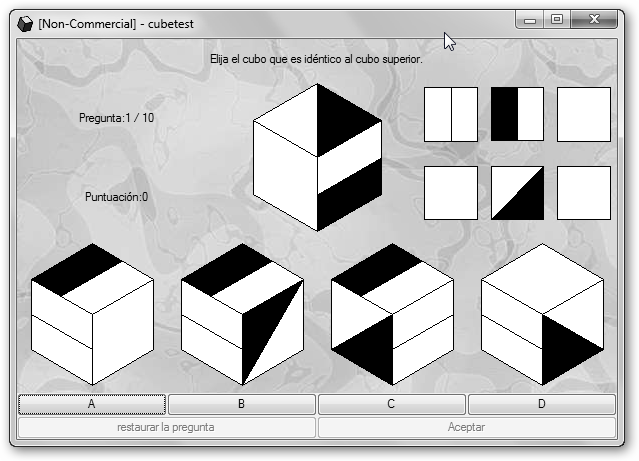Pick answer D button
This screenshot has width=639, height=461.
[x=541, y=404]
